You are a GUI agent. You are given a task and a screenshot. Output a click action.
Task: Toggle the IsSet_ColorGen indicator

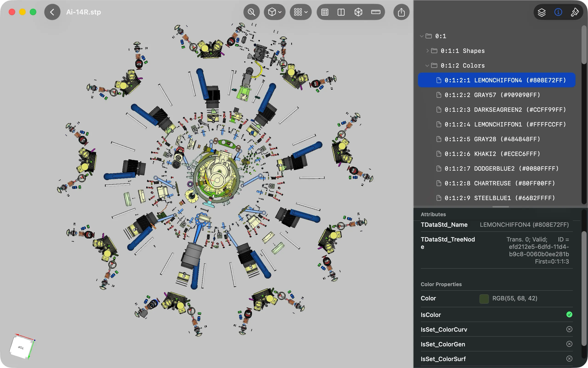click(x=569, y=344)
